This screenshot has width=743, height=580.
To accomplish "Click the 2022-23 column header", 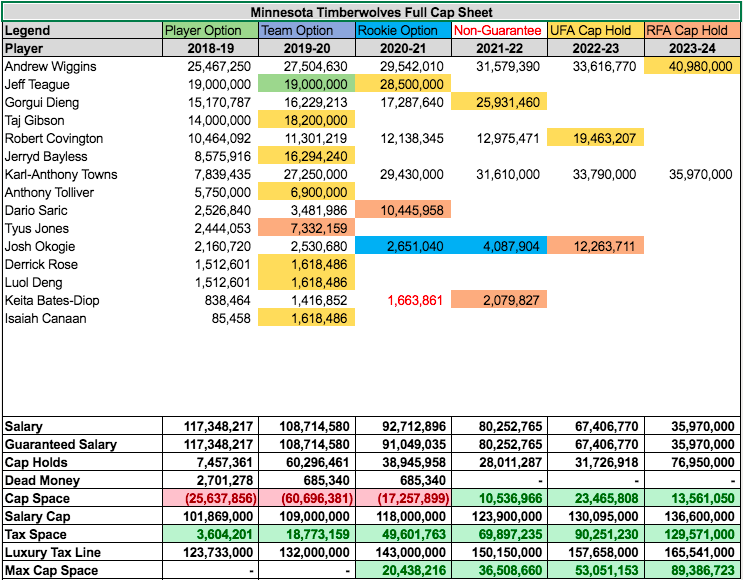I will tap(596, 48).
